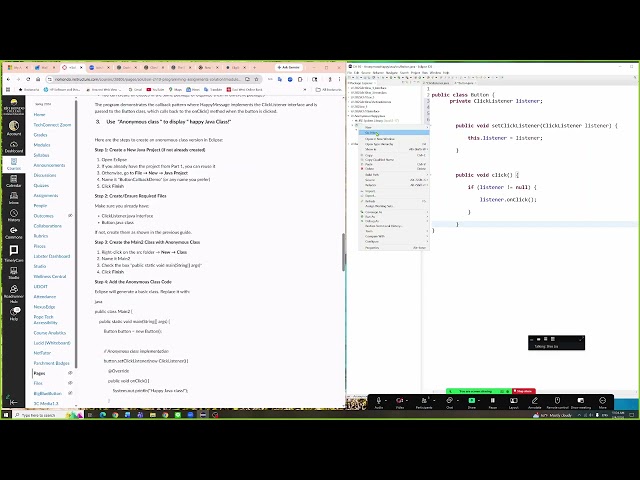This screenshot has width=640, height=480.
Task: Open the Canvas Calendar icon
Action: coord(13,181)
